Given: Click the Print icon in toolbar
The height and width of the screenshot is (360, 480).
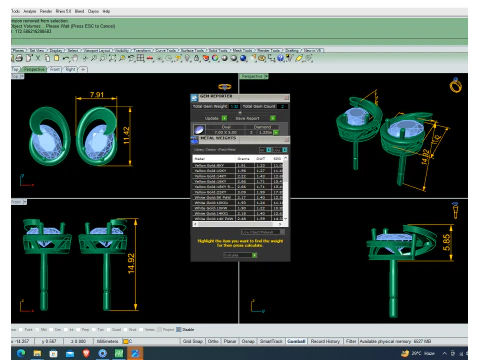Looking at the screenshot, I should 19,58.
